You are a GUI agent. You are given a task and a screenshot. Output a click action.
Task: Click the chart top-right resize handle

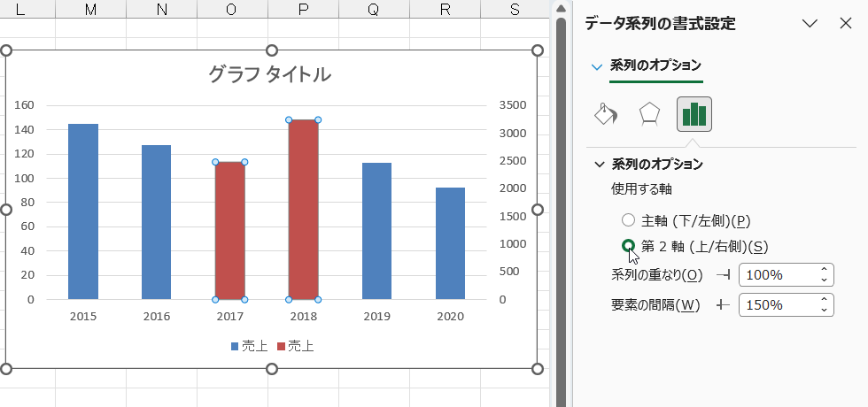(538, 50)
